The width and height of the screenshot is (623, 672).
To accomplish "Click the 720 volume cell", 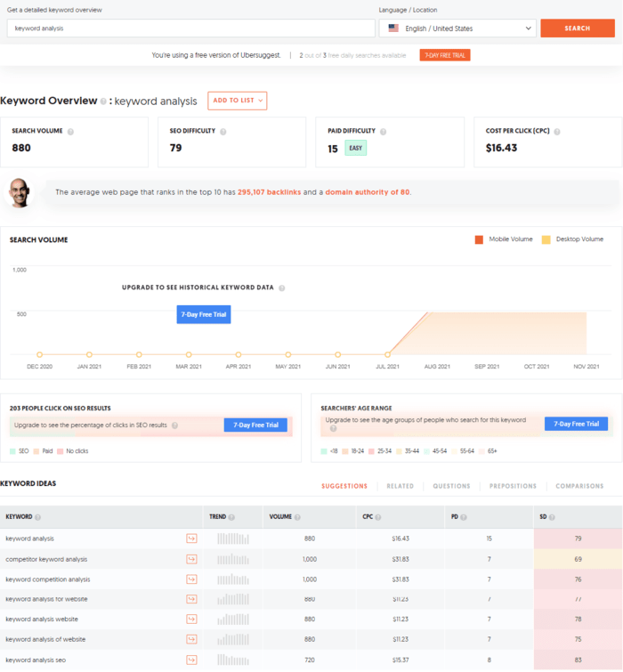I will [310, 660].
